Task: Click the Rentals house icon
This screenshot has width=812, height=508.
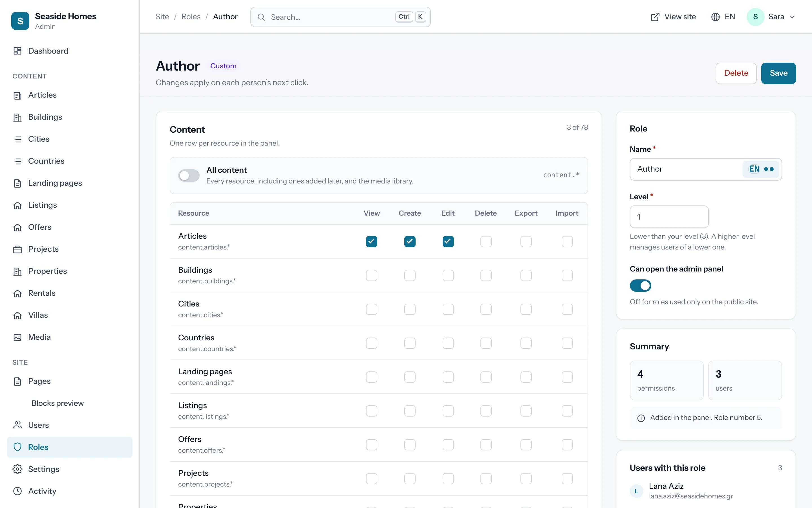Action: point(17,293)
